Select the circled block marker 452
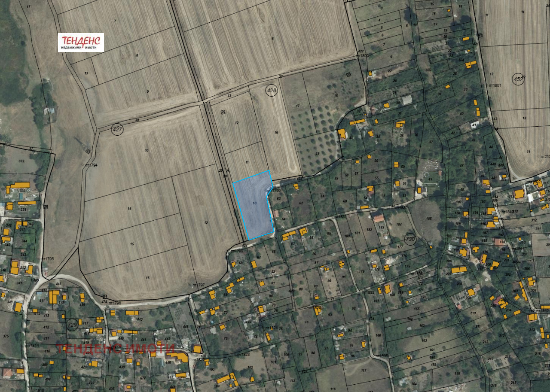550x392 pixels. (519, 79)
